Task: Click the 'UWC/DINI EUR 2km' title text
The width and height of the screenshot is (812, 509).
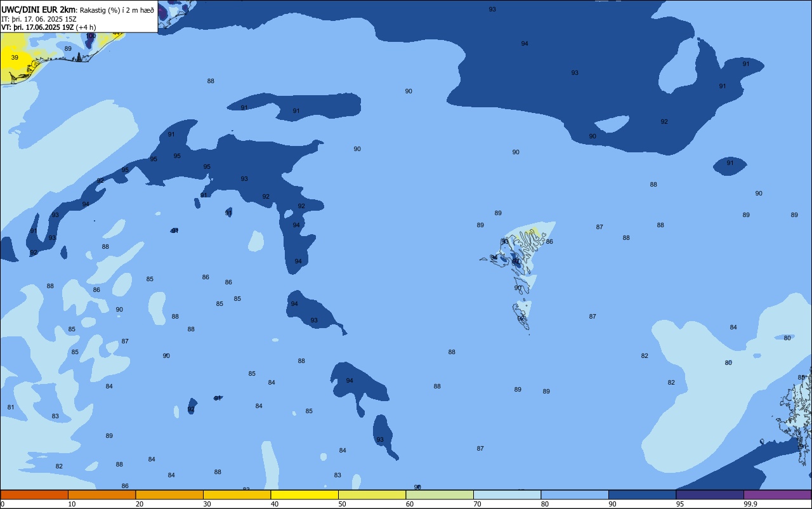Action: (x=39, y=10)
